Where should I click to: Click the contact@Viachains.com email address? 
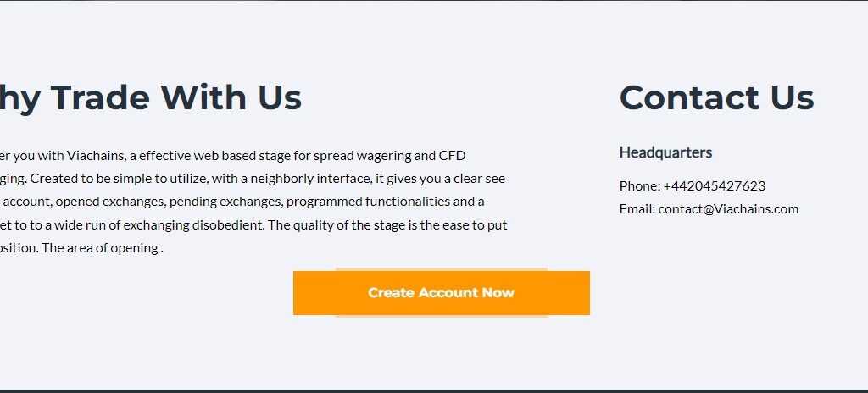728,209
